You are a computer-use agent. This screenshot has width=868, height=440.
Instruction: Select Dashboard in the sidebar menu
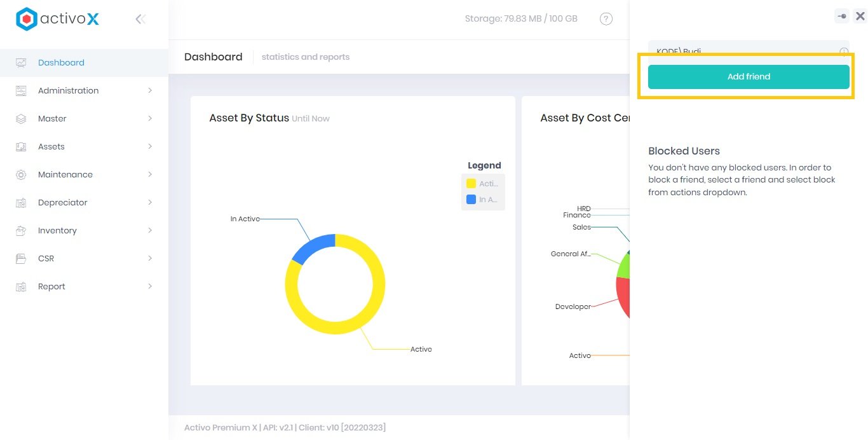[61, 62]
